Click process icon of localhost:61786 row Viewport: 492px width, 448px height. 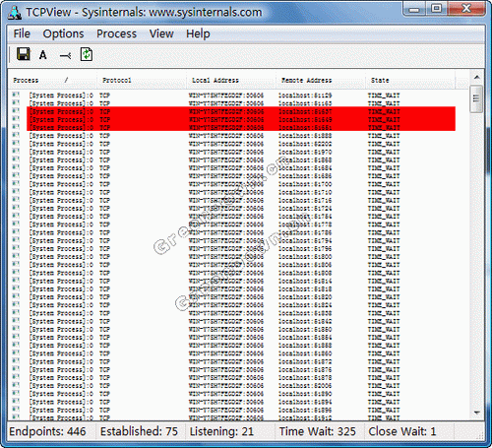16,232
